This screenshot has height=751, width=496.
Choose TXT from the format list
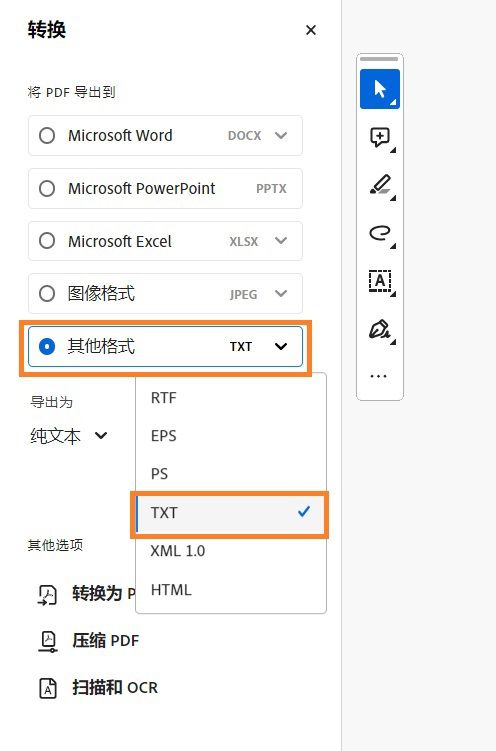point(231,513)
